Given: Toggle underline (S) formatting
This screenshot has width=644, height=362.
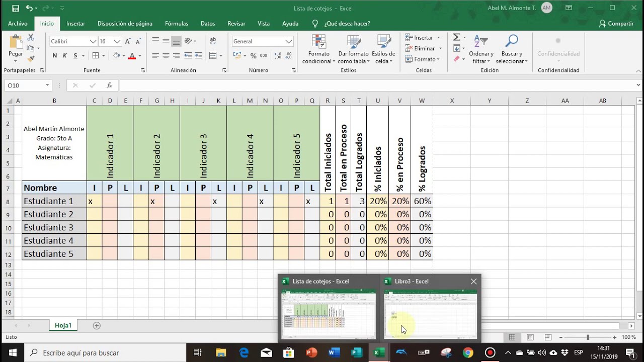Looking at the screenshot, I should [75, 56].
